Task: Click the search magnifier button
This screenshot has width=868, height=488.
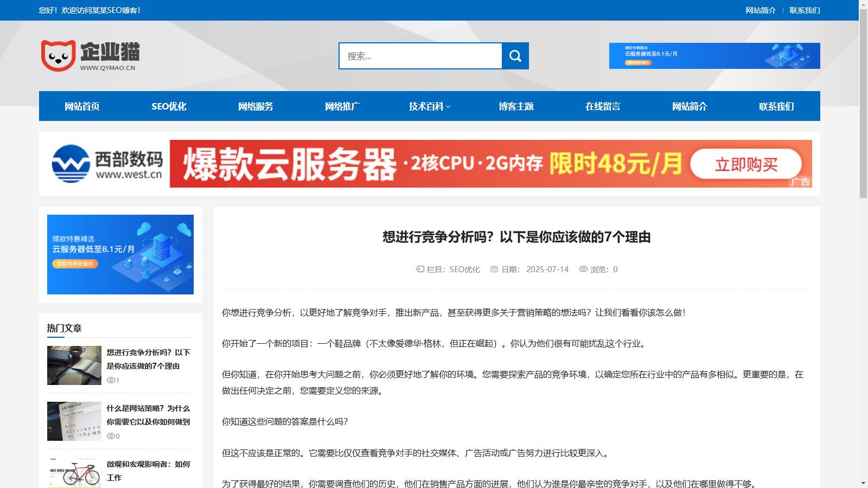Action: click(515, 56)
